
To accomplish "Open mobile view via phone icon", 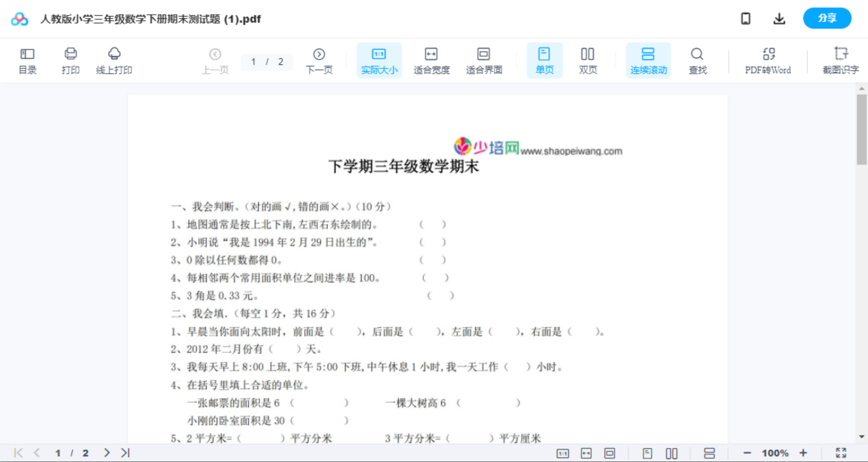I will (x=746, y=18).
